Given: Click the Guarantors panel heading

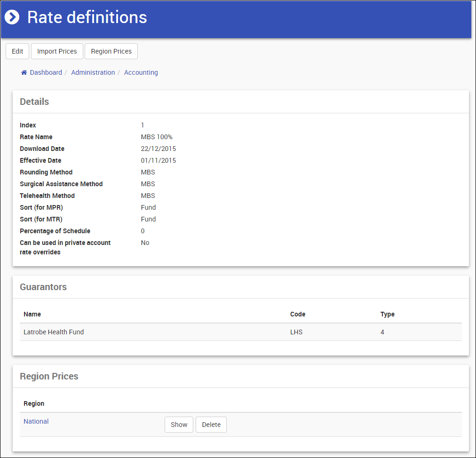Looking at the screenshot, I should tap(43, 287).
